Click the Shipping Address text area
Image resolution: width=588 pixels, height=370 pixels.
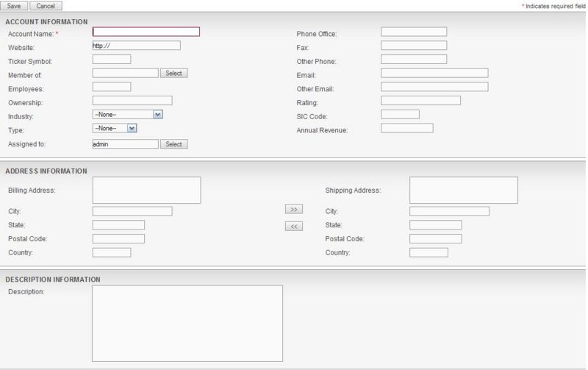click(x=463, y=190)
